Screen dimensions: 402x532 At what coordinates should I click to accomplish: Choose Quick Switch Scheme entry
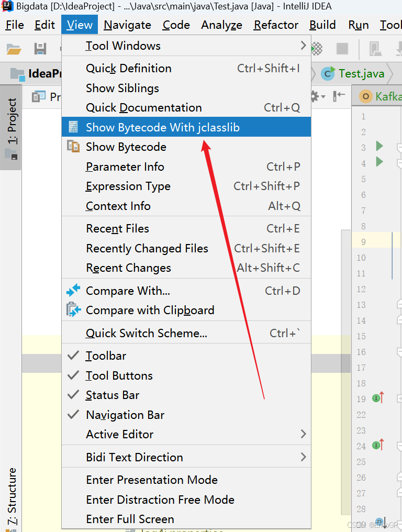coord(186,333)
